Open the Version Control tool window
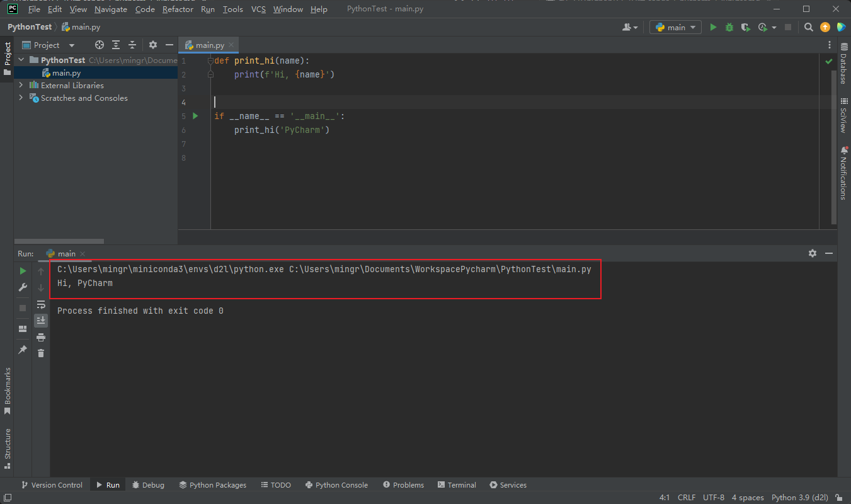The image size is (851, 504). 52,484
